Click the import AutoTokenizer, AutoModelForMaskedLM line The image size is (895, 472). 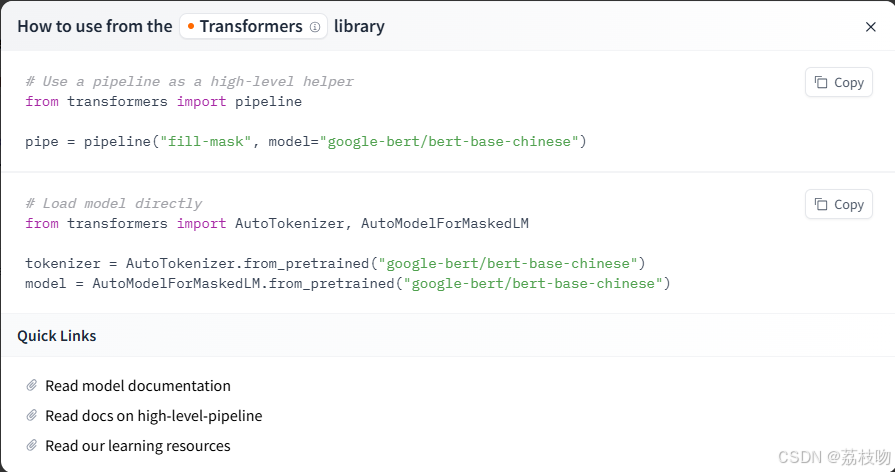[x=277, y=224]
